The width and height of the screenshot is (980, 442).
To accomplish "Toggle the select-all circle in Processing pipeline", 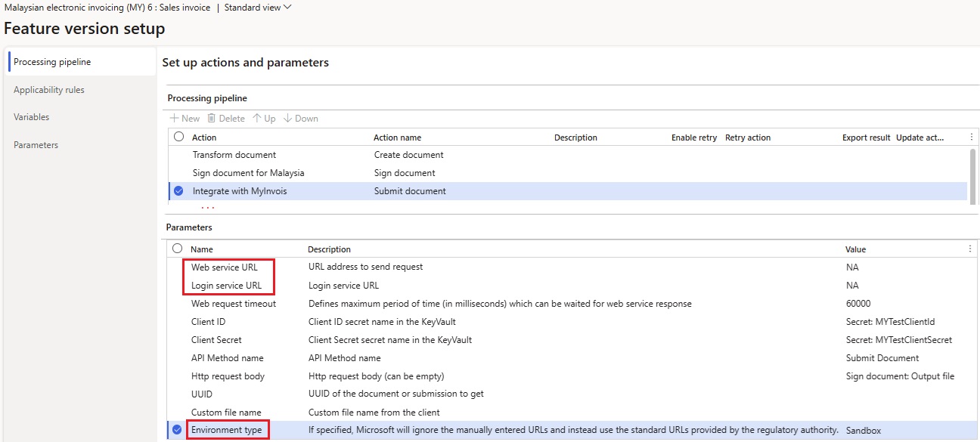I will click(178, 137).
